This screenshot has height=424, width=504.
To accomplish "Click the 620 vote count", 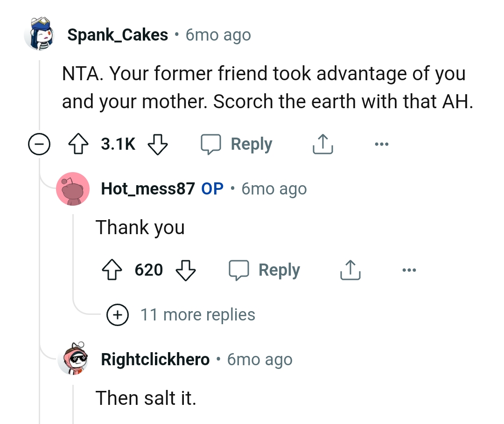I will click(149, 270).
